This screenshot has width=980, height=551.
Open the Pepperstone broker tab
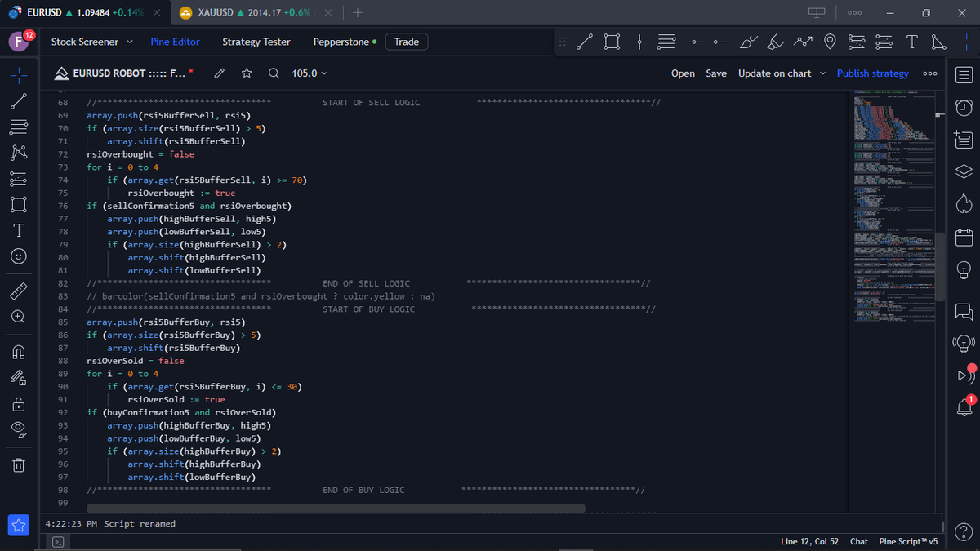tap(345, 42)
